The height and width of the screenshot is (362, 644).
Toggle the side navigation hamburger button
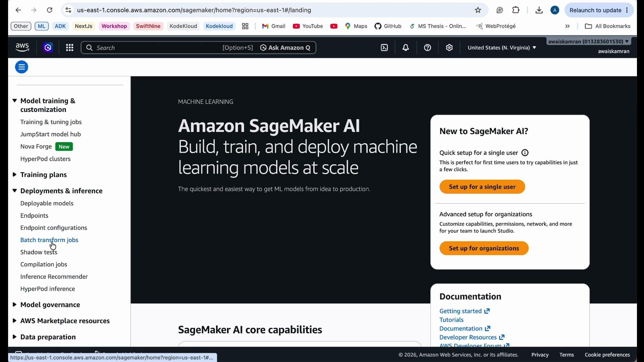click(x=22, y=67)
